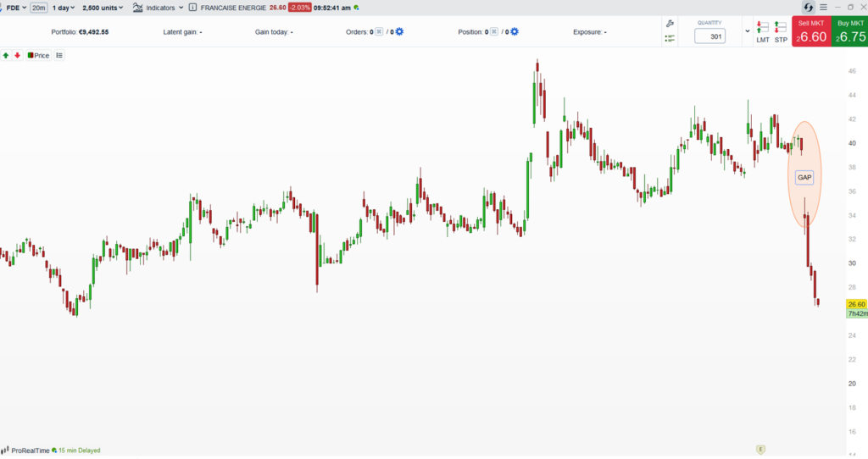Click the sync arrows icon in title bar
The height and width of the screenshot is (459, 868).
coord(808,7)
